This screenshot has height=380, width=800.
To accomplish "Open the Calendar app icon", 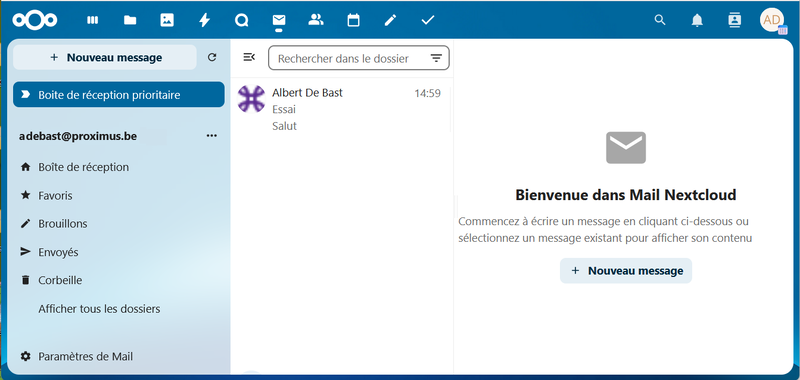I will coord(353,20).
